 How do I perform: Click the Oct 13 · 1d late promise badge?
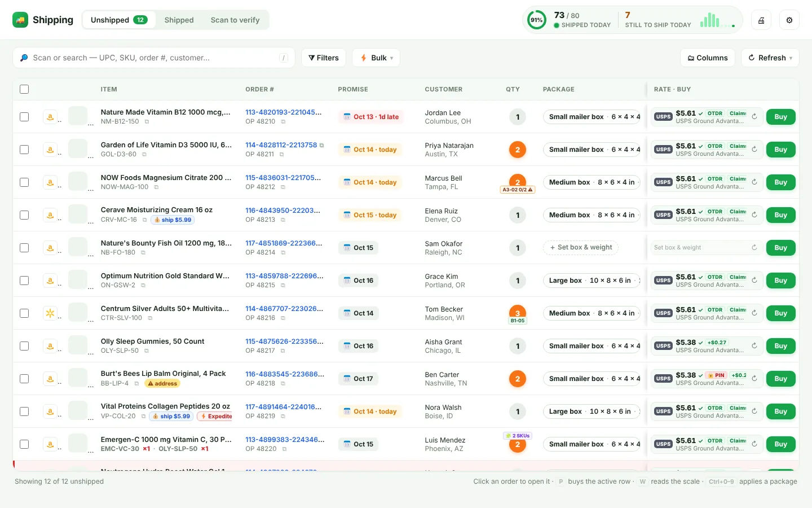click(x=371, y=117)
